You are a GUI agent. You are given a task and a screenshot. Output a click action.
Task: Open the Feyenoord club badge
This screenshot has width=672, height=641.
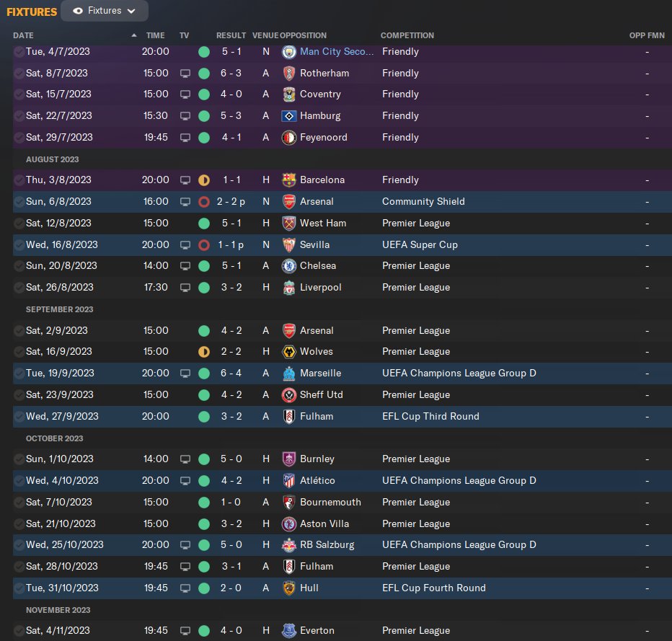(x=289, y=138)
